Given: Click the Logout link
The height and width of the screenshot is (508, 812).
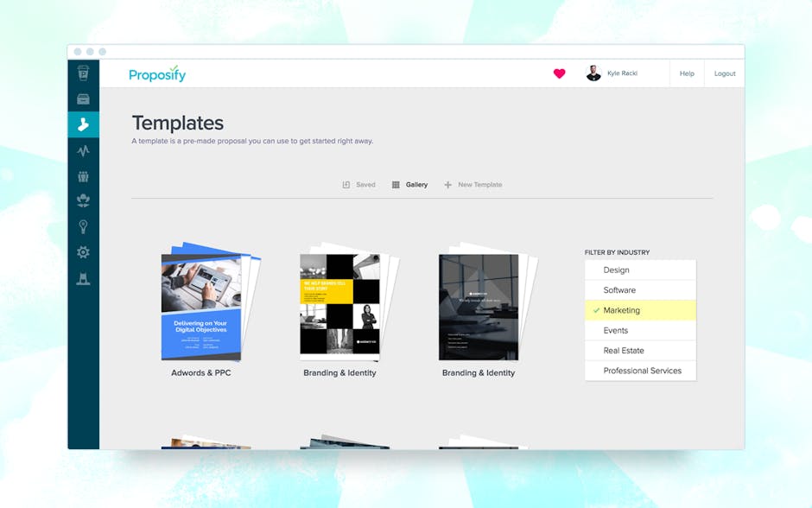Looking at the screenshot, I should point(725,73).
